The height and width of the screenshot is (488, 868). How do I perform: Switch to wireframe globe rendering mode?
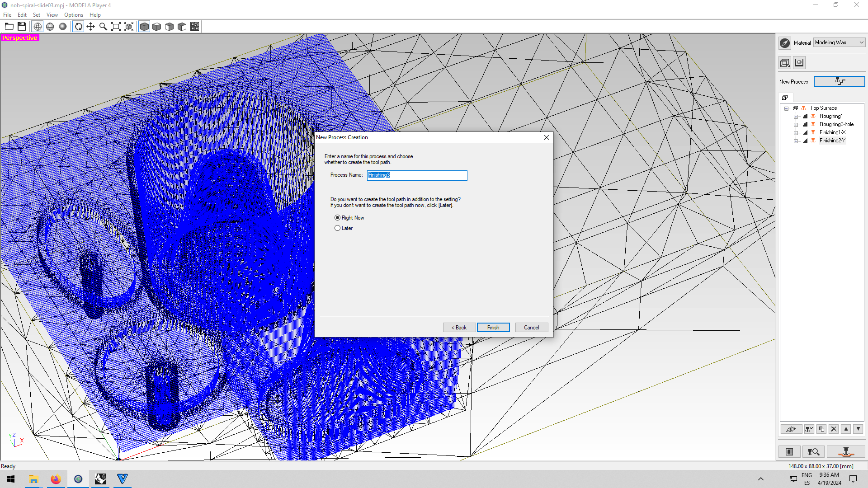[38, 27]
